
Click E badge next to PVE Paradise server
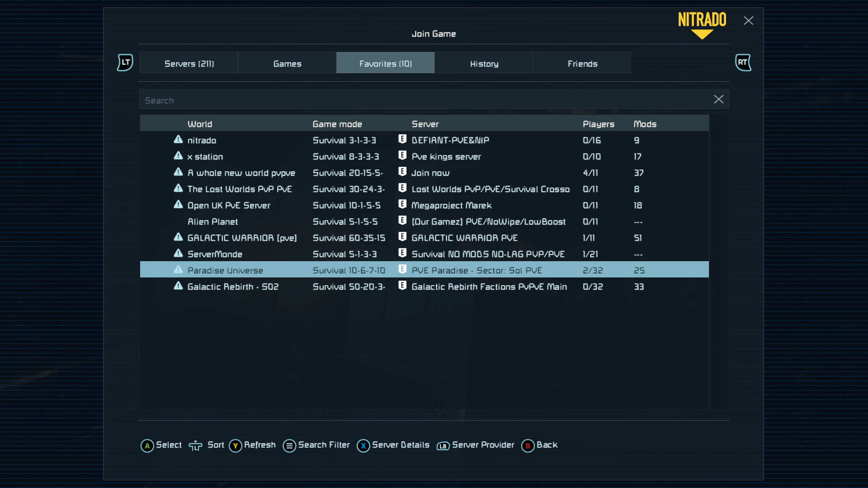pos(402,269)
